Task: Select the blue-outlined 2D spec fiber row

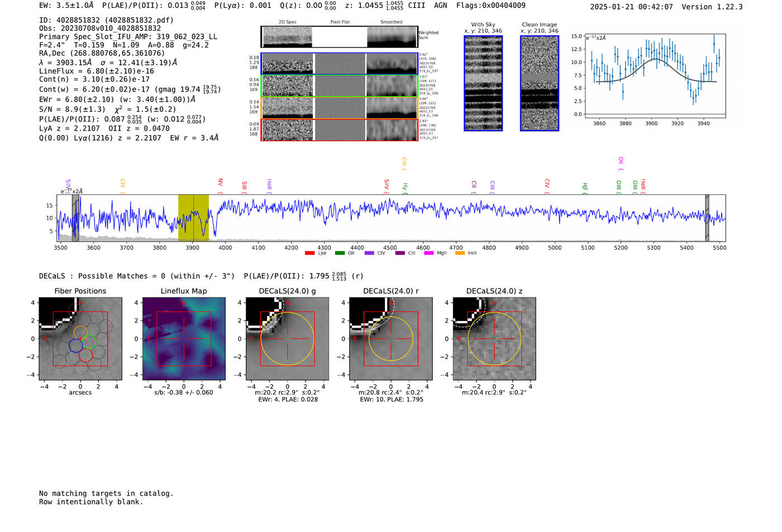Action: pyautogui.click(x=340, y=64)
